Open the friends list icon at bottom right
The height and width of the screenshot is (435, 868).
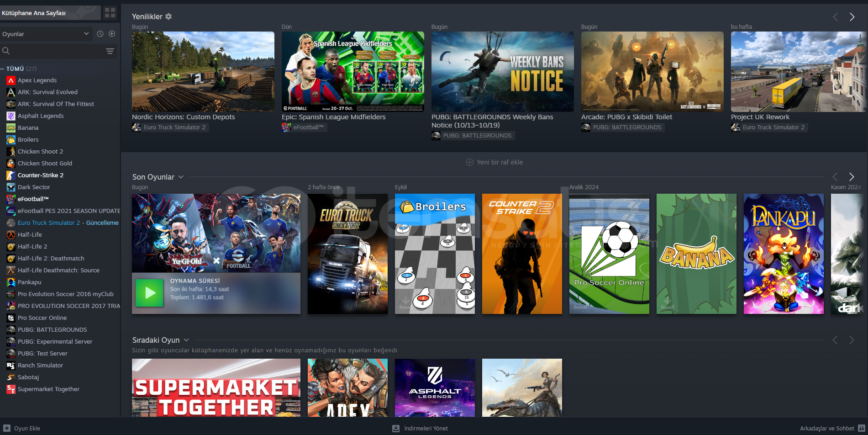pos(862,428)
